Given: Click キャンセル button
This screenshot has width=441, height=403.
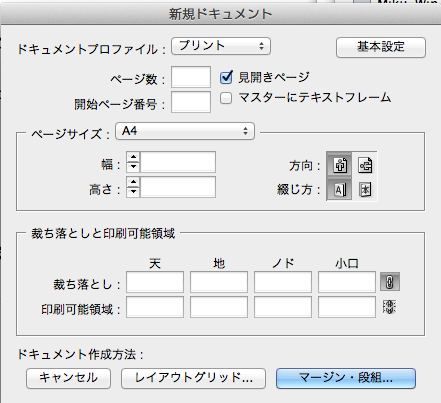Looking at the screenshot, I should pos(68,378).
